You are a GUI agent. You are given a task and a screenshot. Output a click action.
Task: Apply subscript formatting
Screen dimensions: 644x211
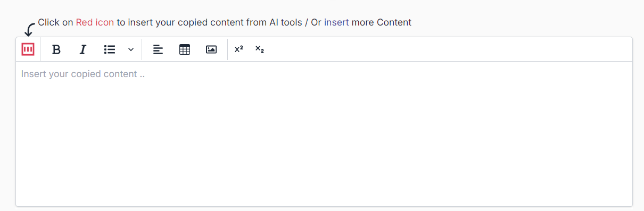(260, 49)
